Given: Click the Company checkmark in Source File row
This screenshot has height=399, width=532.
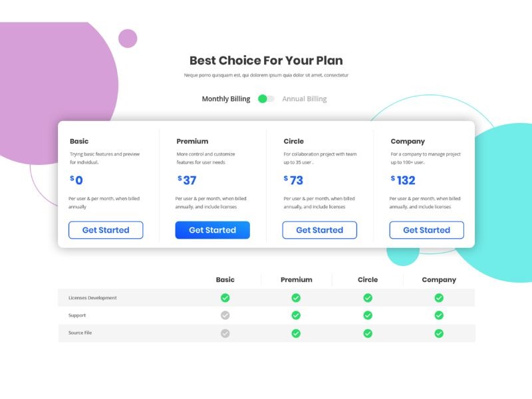Looking at the screenshot, I should tap(440, 332).
